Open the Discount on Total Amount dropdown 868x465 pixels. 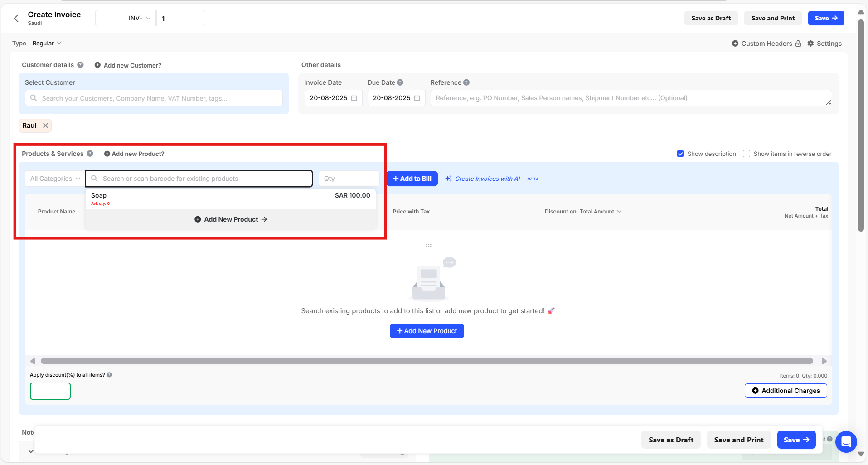click(600, 212)
